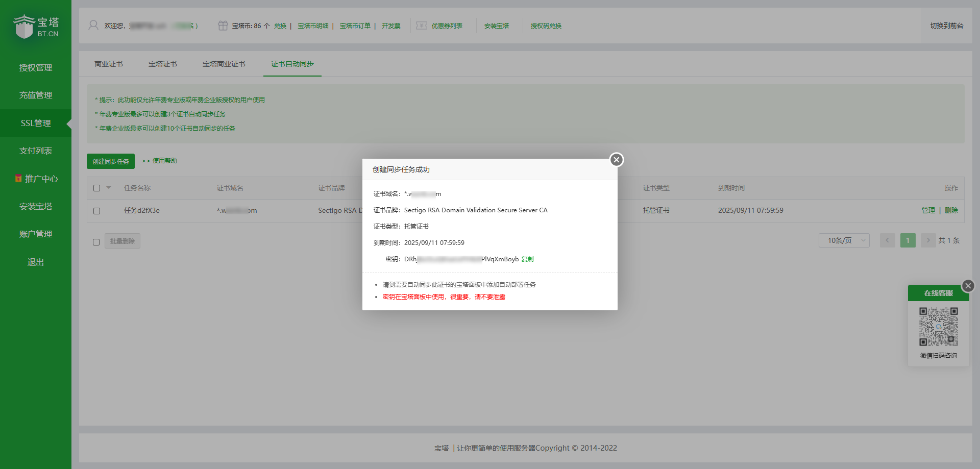The image size is (980, 469).
Task: Click the BT.CN pagoda logo
Action: pos(36,27)
